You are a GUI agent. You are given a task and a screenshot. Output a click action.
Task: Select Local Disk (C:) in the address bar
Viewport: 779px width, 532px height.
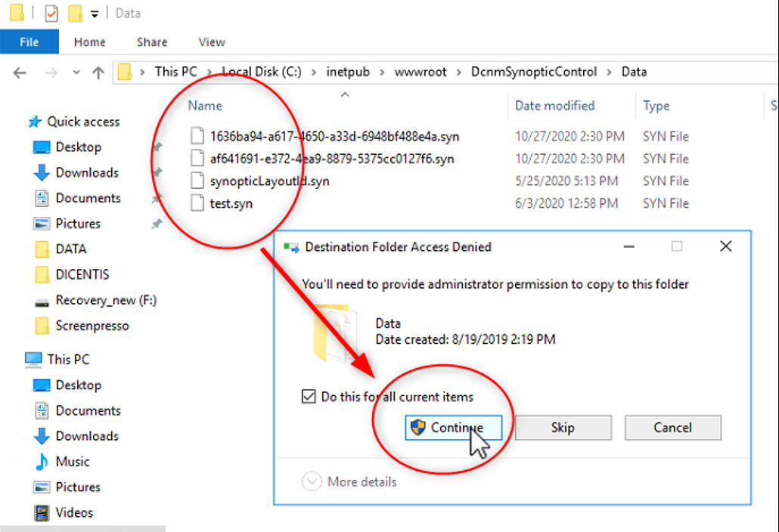(x=262, y=72)
